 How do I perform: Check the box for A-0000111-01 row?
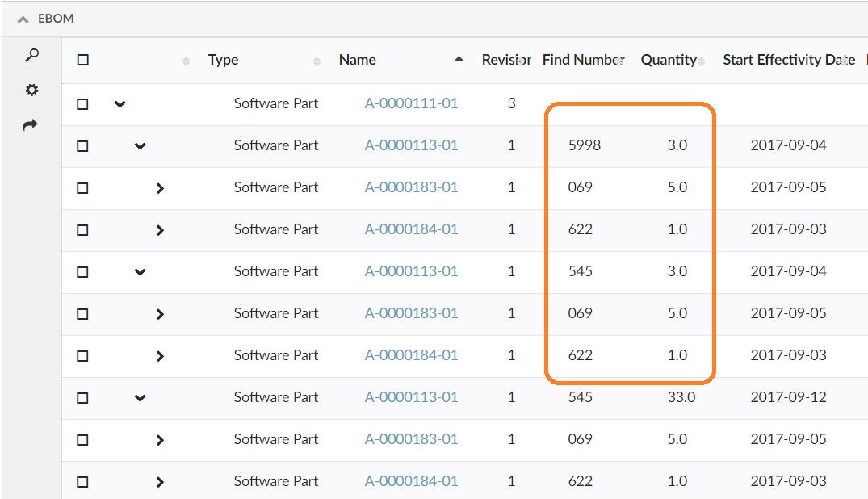click(x=82, y=104)
